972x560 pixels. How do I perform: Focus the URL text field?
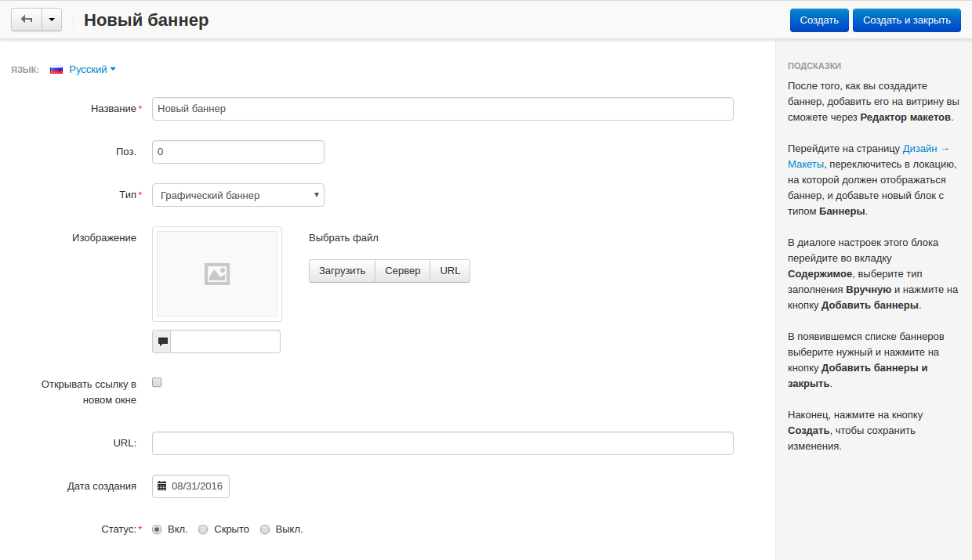(442, 443)
